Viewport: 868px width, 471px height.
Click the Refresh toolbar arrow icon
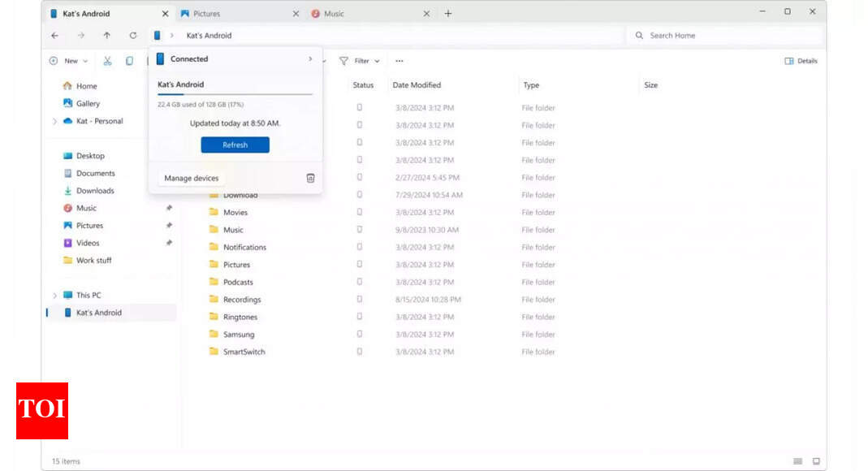click(133, 36)
